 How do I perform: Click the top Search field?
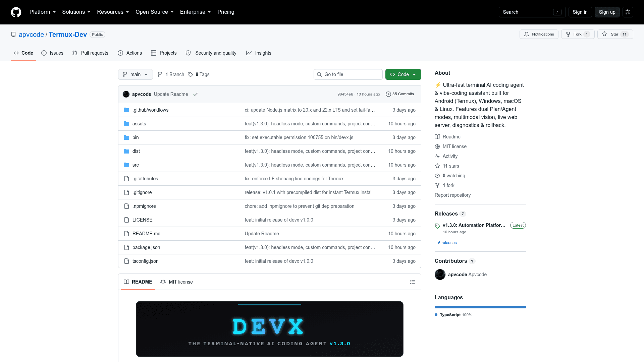coord(532,12)
